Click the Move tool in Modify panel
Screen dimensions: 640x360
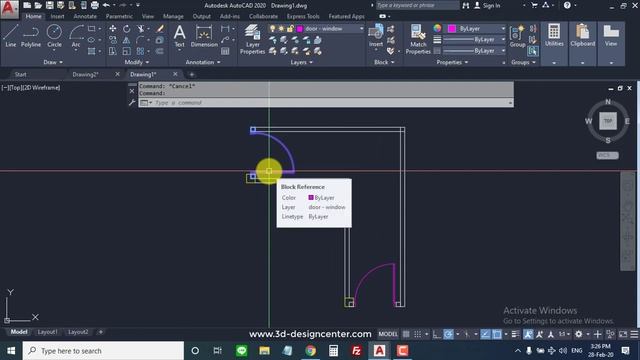click(x=113, y=29)
